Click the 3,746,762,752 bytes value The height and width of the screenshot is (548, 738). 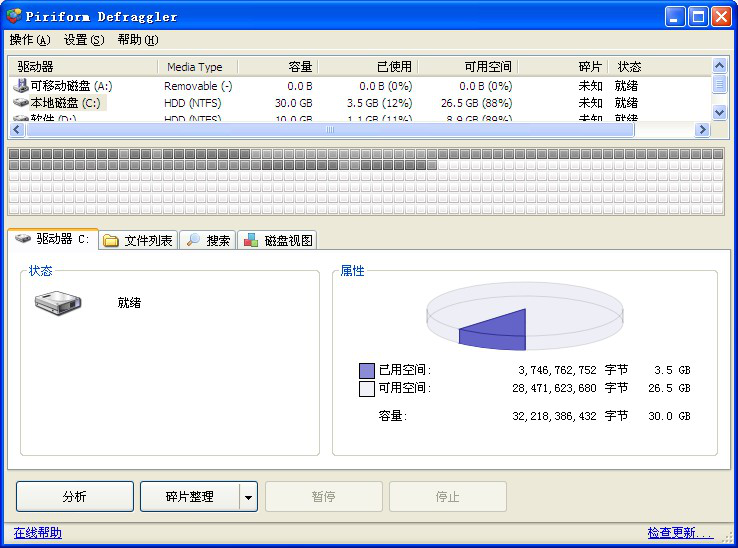coord(557,371)
